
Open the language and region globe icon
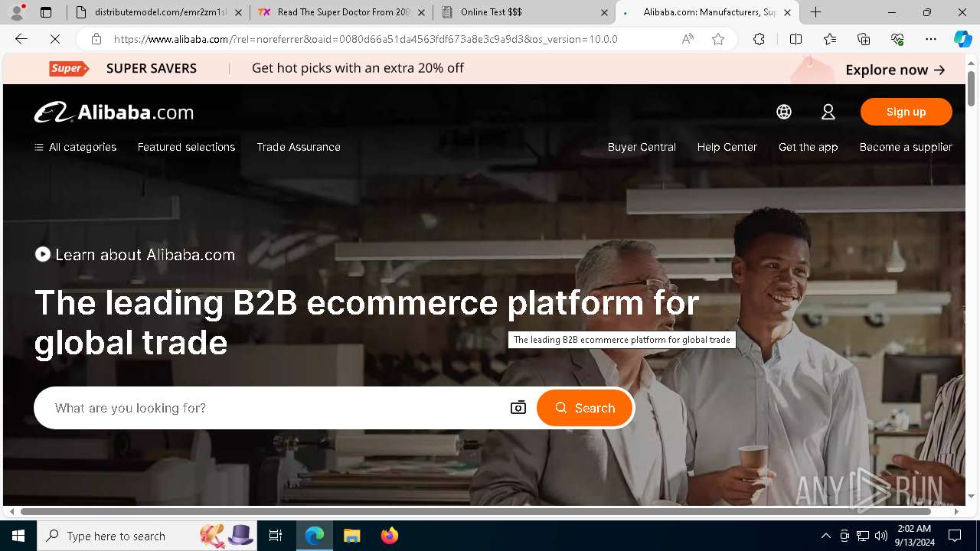tap(784, 112)
